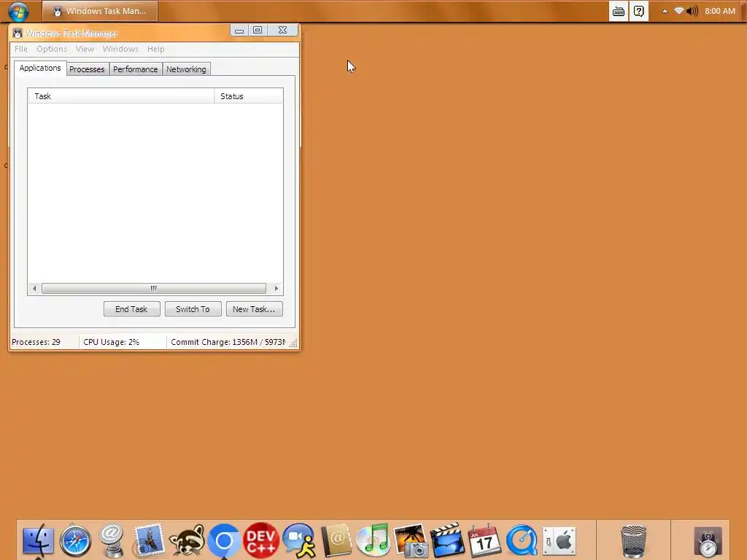Sort by the Status column header
747x560 pixels.
click(x=249, y=96)
